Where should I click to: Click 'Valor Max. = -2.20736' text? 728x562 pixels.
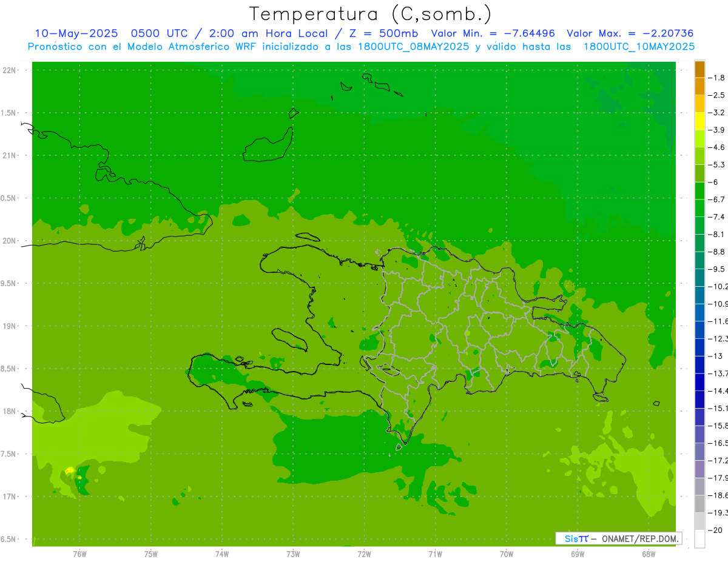pyautogui.click(x=630, y=34)
